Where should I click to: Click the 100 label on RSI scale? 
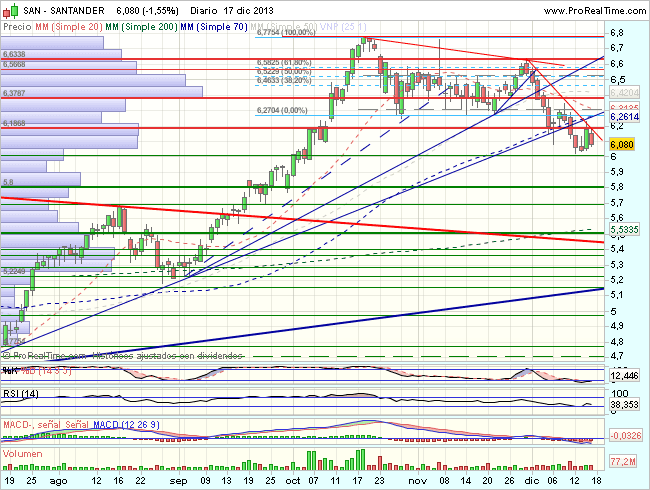620,393
